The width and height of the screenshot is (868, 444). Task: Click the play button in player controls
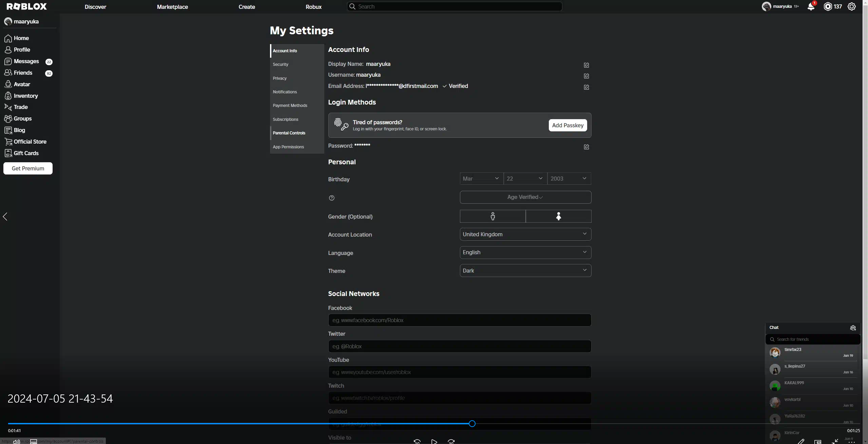(x=434, y=442)
